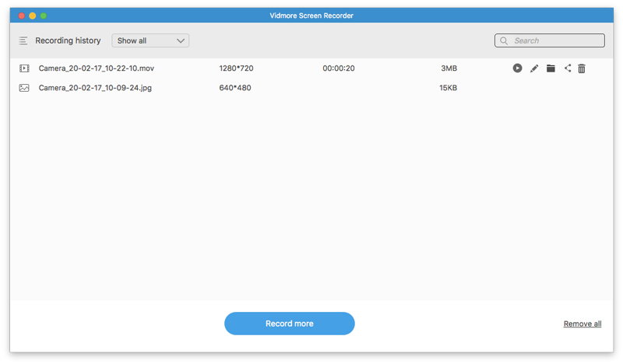
Task: Play the Camera_20-02-17_10-22-10.mov recording
Action: click(x=517, y=68)
